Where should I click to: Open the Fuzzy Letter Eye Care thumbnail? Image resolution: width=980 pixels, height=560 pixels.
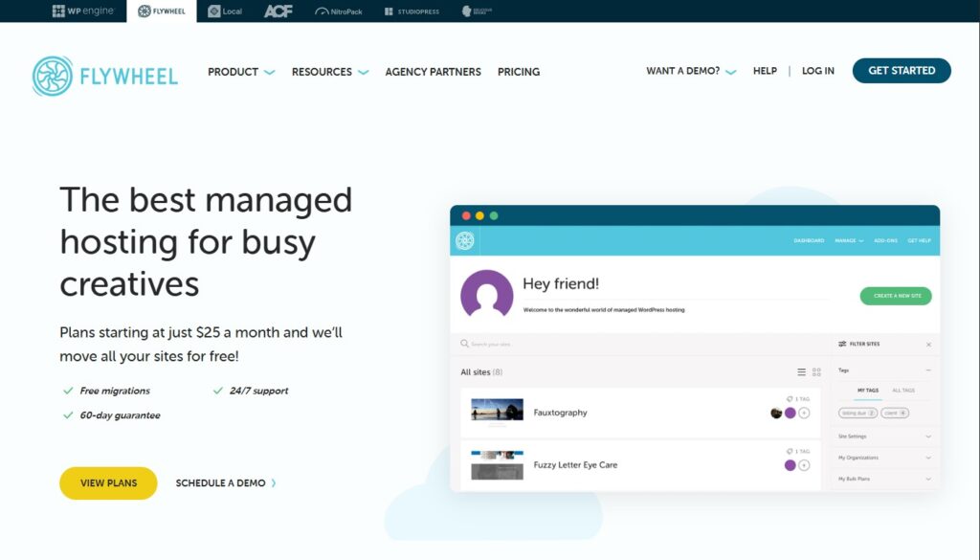click(x=497, y=465)
